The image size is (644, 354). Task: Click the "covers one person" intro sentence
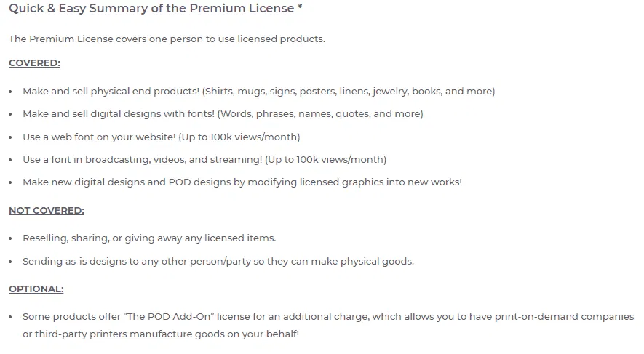[x=167, y=39]
